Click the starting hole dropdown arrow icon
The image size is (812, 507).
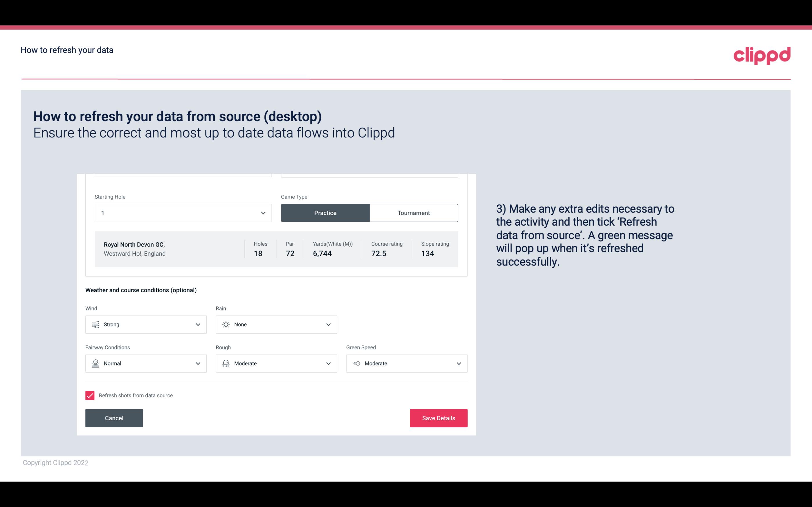pyautogui.click(x=263, y=213)
